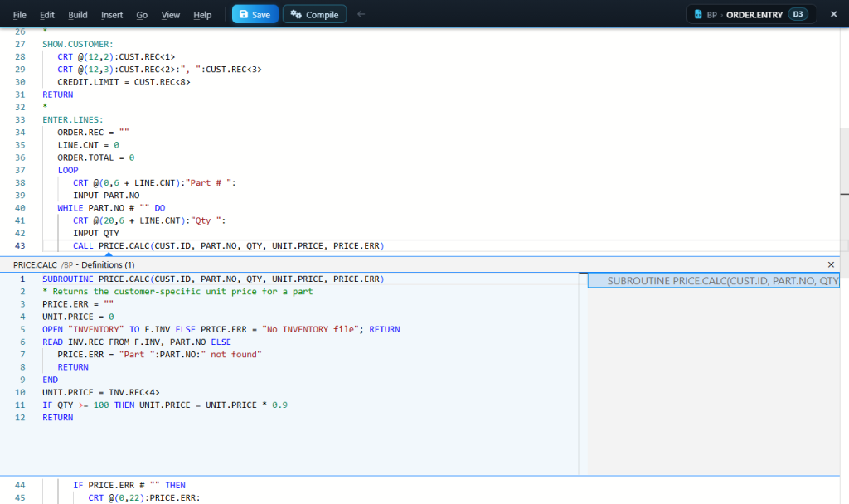Click the WHILE PART.NO line
The height and width of the screenshot is (504, 849).
pos(112,208)
